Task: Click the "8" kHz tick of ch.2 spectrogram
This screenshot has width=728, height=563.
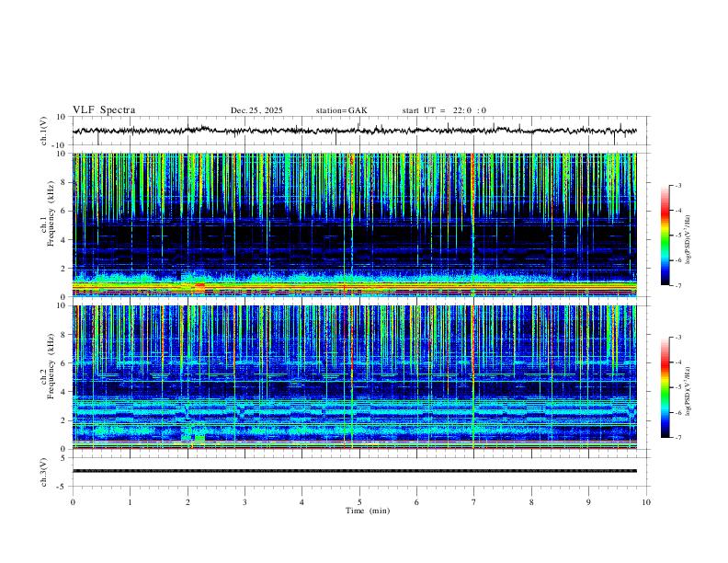Action: 63,335
